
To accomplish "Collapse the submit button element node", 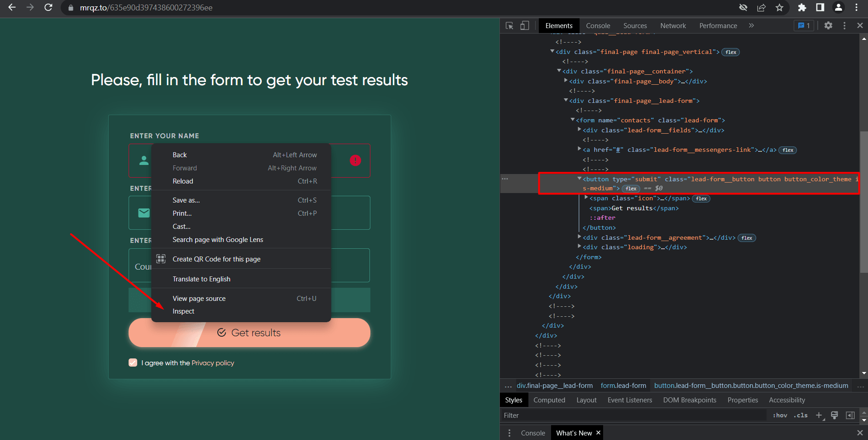I will pos(579,179).
